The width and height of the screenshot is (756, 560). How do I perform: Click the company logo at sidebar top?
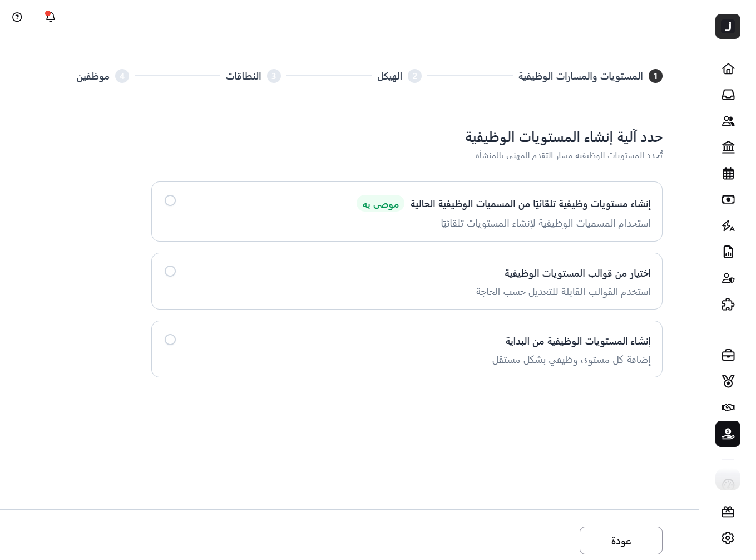[728, 27]
